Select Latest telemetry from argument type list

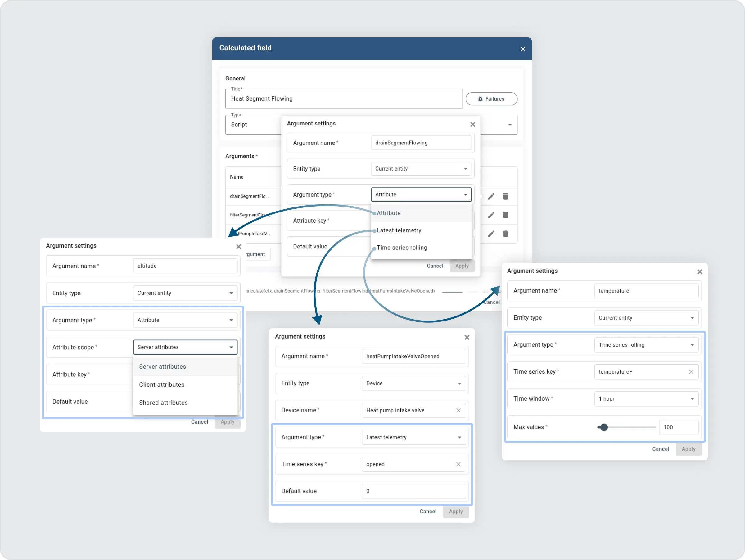[399, 230]
